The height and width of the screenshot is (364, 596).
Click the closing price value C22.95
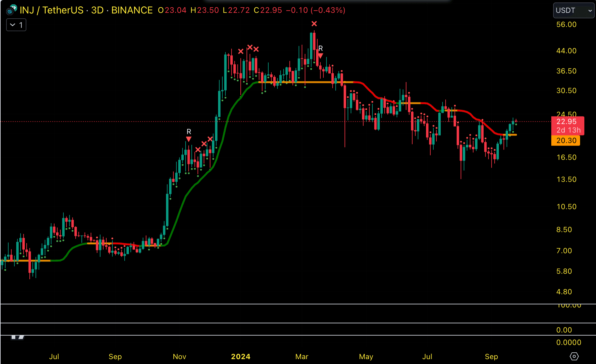tap(268, 10)
